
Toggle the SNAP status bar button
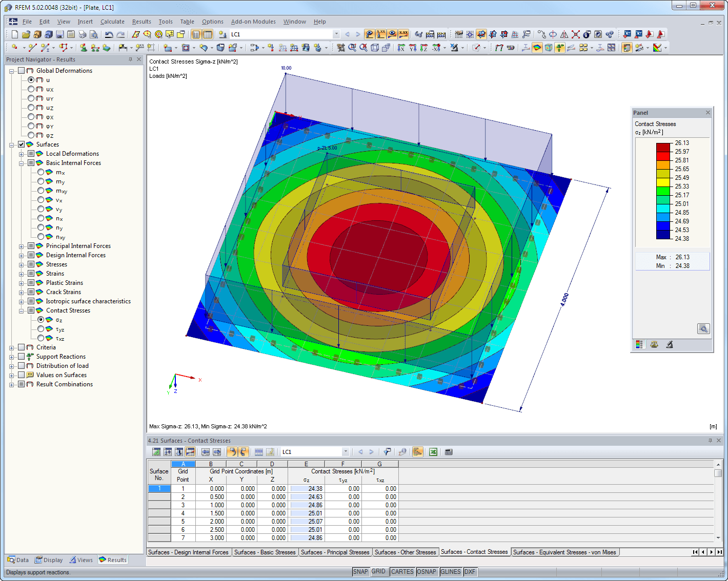click(360, 572)
